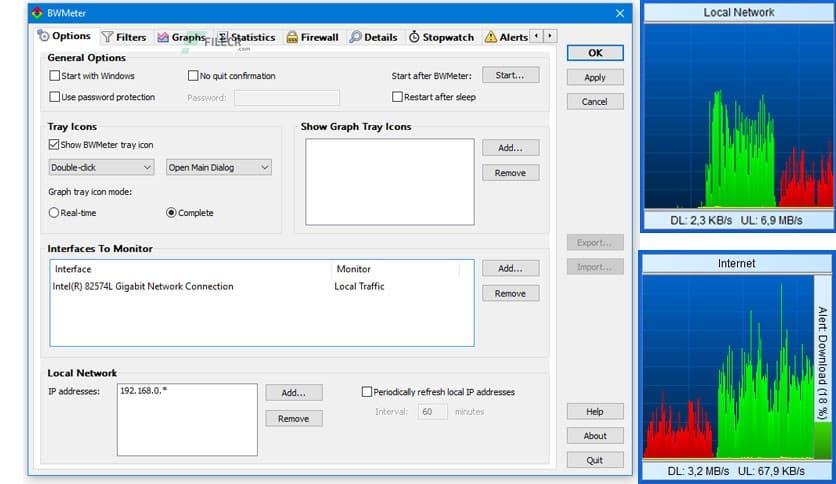Open the Help button

click(595, 412)
